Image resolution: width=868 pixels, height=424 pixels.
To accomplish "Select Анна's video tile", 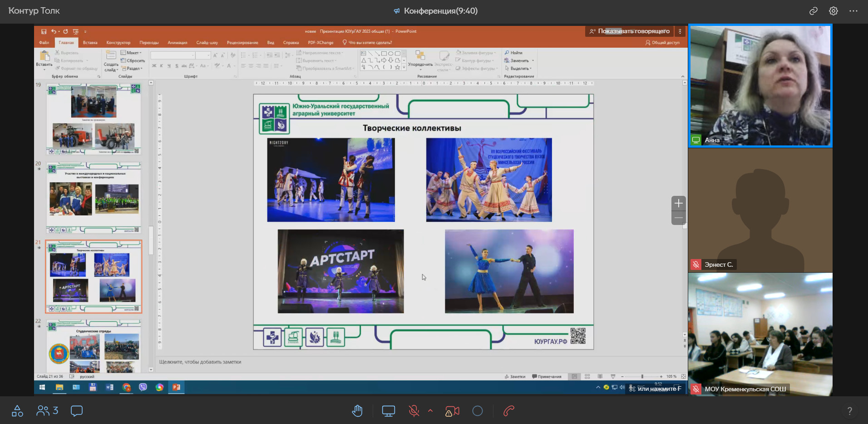I will pyautogui.click(x=760, y=85).
